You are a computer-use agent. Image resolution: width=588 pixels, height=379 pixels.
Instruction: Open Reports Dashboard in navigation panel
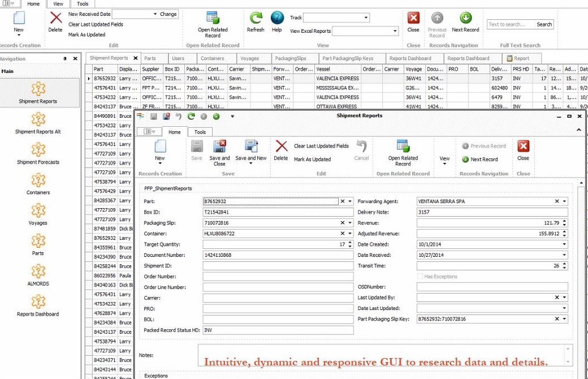point(38,306)
